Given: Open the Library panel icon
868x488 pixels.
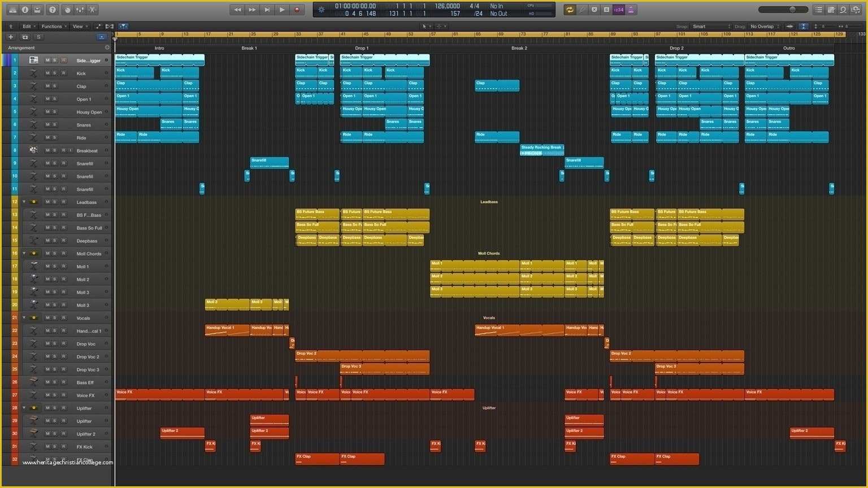Looking at the screenshot, I should click(x=13, y=10).
